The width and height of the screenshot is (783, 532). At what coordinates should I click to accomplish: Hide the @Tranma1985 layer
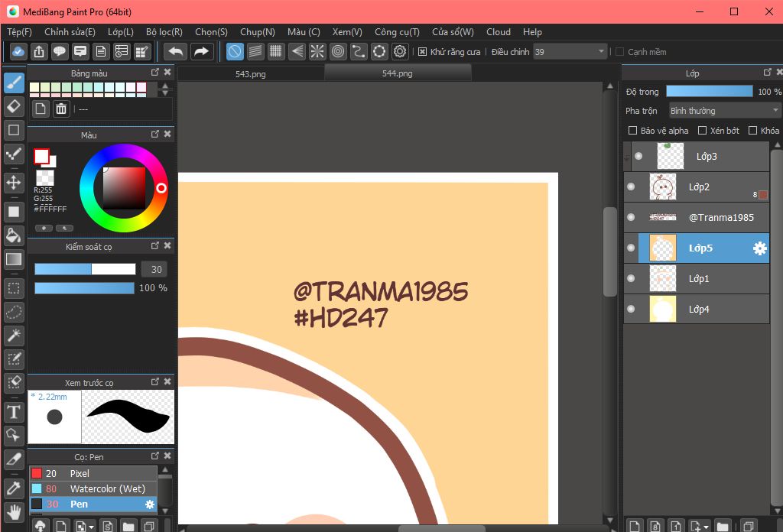tap(631, 217)
